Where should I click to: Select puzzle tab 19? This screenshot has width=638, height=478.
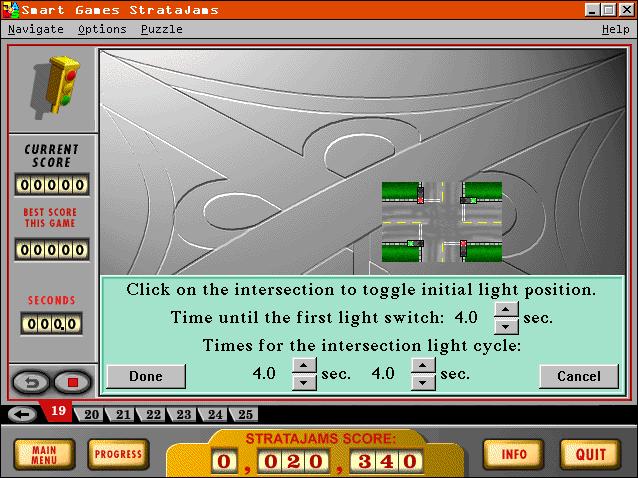point(58,411)
